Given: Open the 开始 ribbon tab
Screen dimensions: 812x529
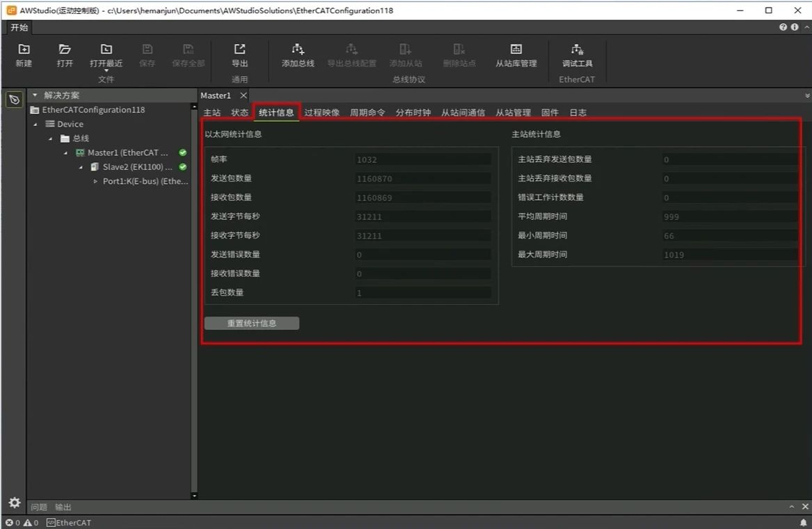Looking at the screenshot, I should 19,27.
